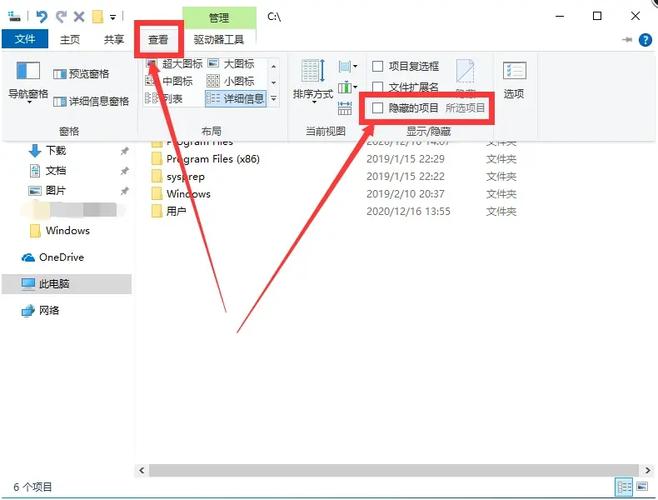The width and height of the screenshot is (658, 500).
Task: Enable the 项目复选框 checkbox
Action: 378,66
